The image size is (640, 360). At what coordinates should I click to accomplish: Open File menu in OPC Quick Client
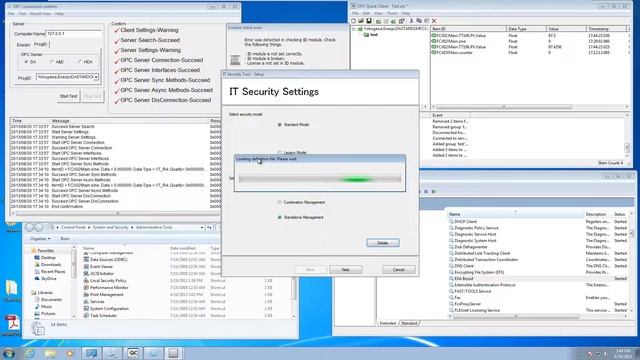(355, 13)
